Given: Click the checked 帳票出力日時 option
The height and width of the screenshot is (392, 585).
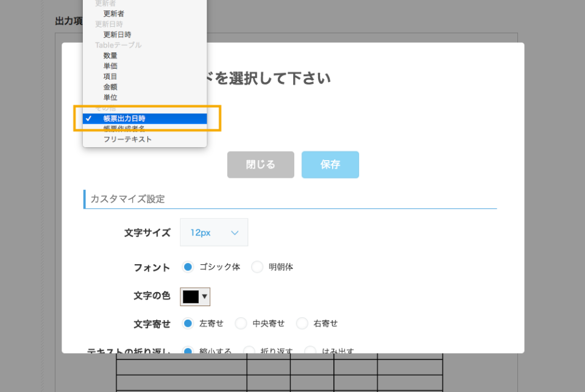Looking at the screenshot, I should tap(124, 118).
